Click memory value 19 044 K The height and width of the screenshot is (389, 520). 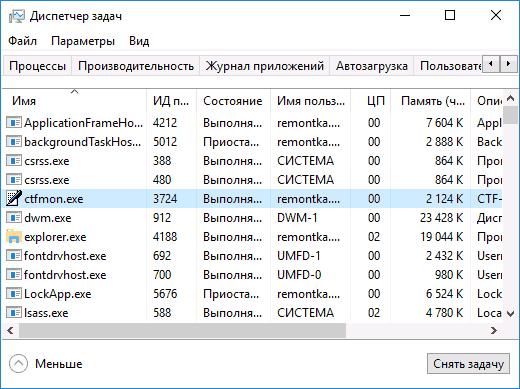(441, 237)
